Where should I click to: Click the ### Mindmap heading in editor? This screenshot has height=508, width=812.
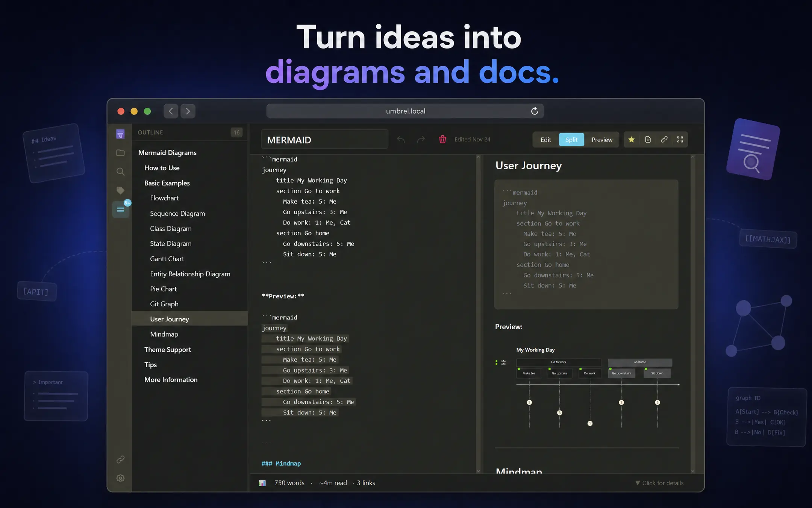tap(281, 464)
